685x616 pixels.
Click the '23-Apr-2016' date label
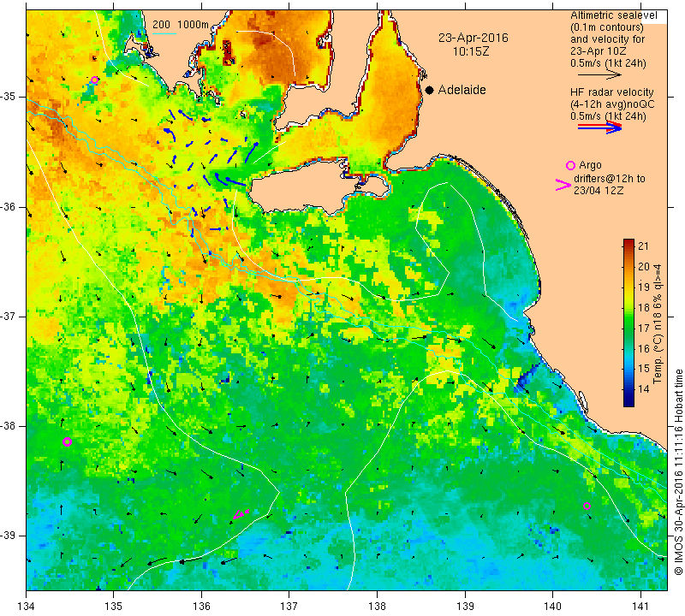(x=474, y=38)
